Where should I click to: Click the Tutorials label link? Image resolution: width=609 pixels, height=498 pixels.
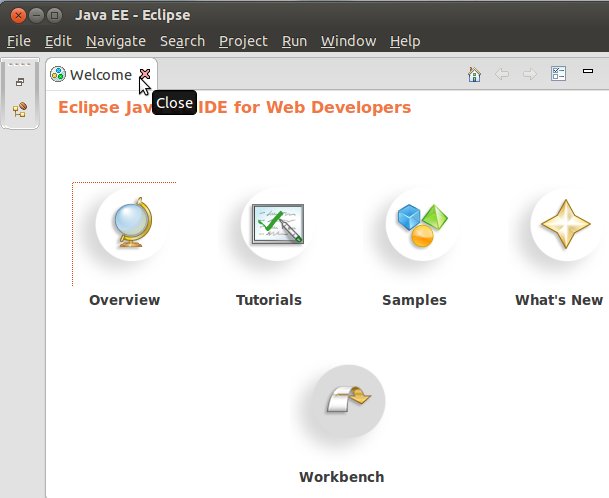click(x=269, y=300)
